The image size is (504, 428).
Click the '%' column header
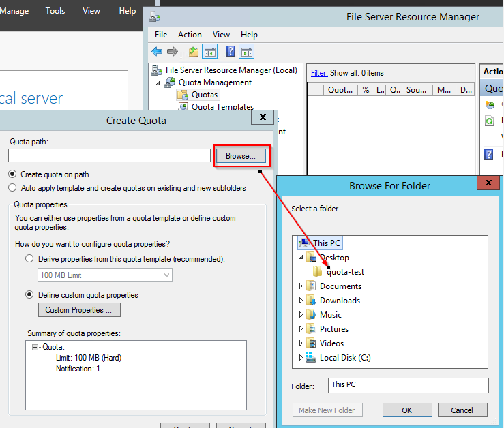[x=366, y=90]
